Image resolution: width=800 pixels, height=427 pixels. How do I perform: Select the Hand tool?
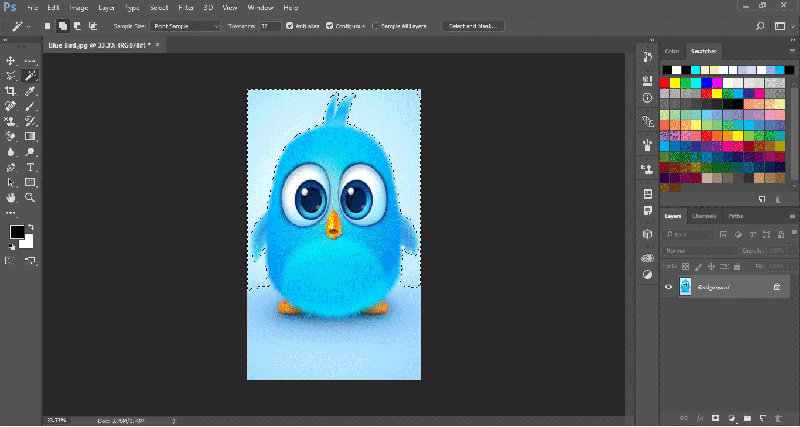click(10, 198)
